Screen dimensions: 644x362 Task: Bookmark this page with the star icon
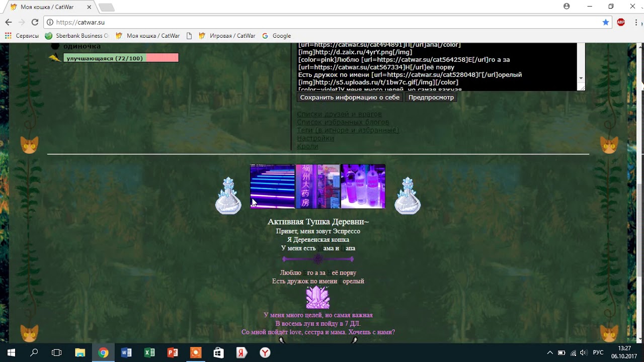coord(606,22)
